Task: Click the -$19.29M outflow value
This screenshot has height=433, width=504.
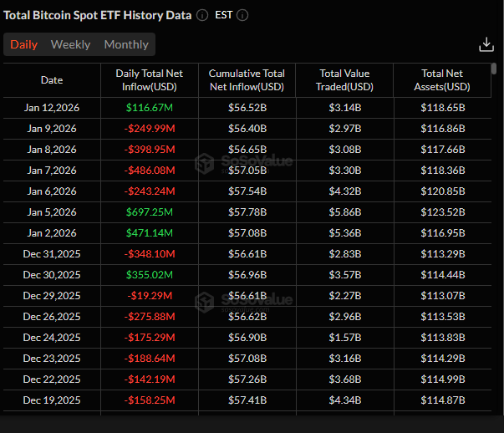Action: tap(150, 296)
